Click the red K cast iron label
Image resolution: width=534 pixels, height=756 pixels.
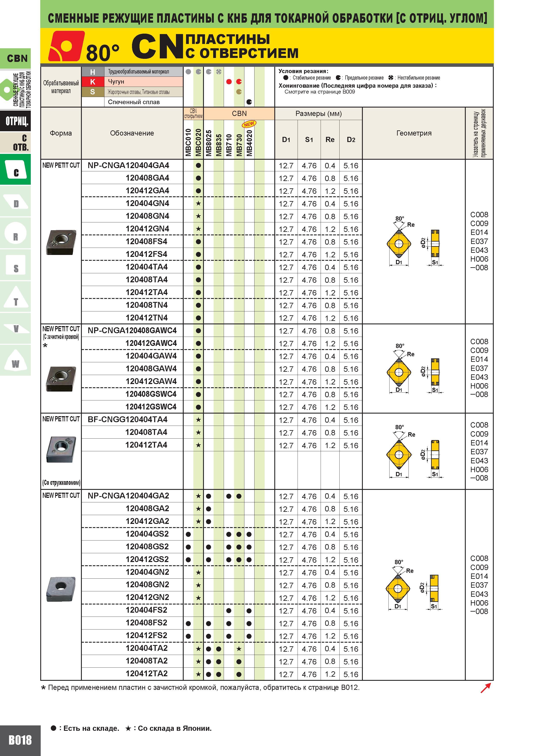(93, 82)
